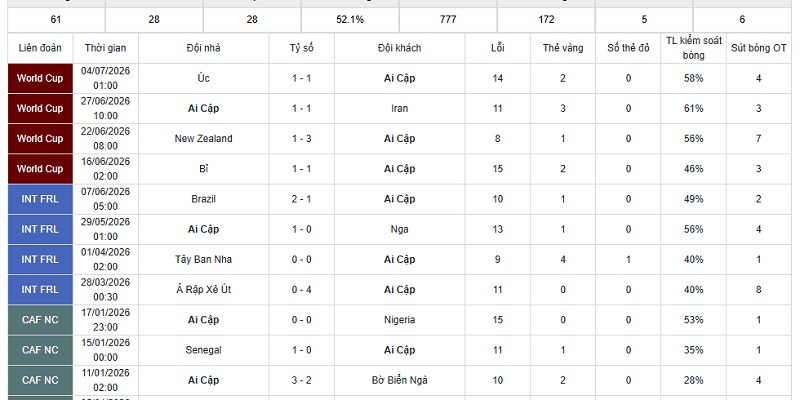
Task: Open Senegal team page
Action: (204, 350)
